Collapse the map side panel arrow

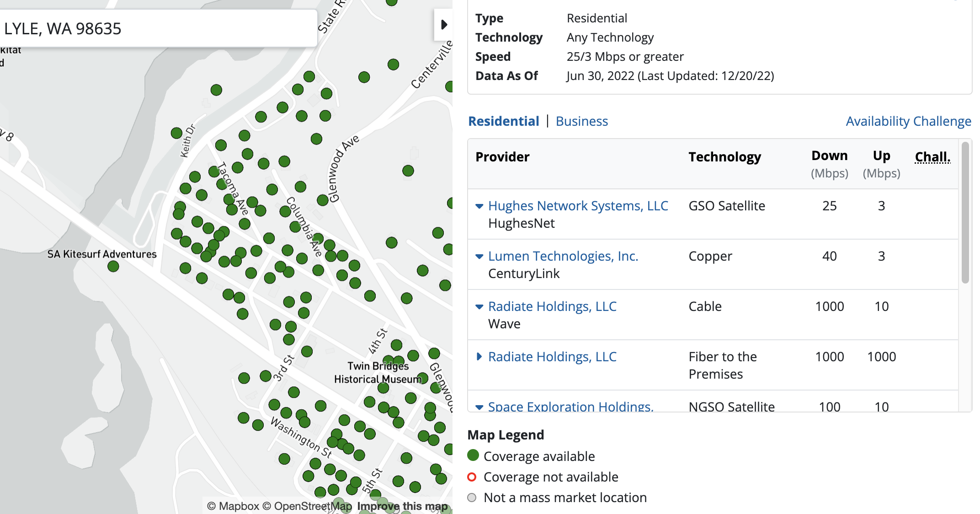coord(443,24)
